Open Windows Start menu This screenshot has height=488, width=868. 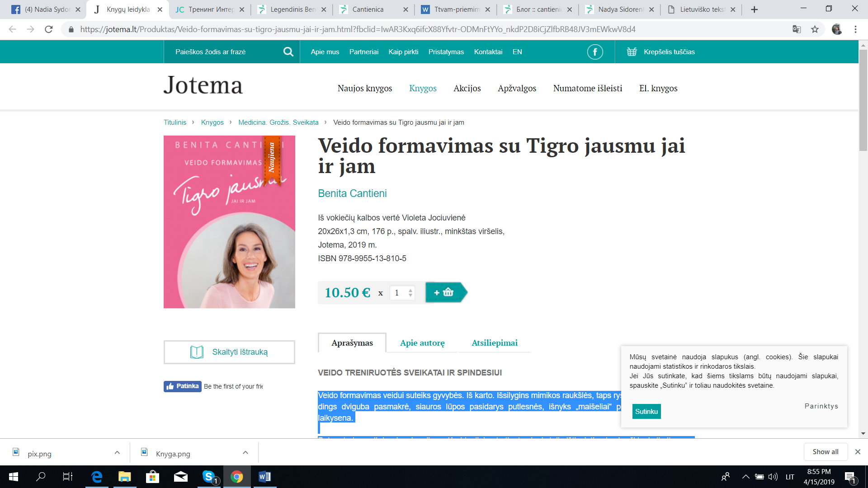pyautogui.click(x=14, y=477)
